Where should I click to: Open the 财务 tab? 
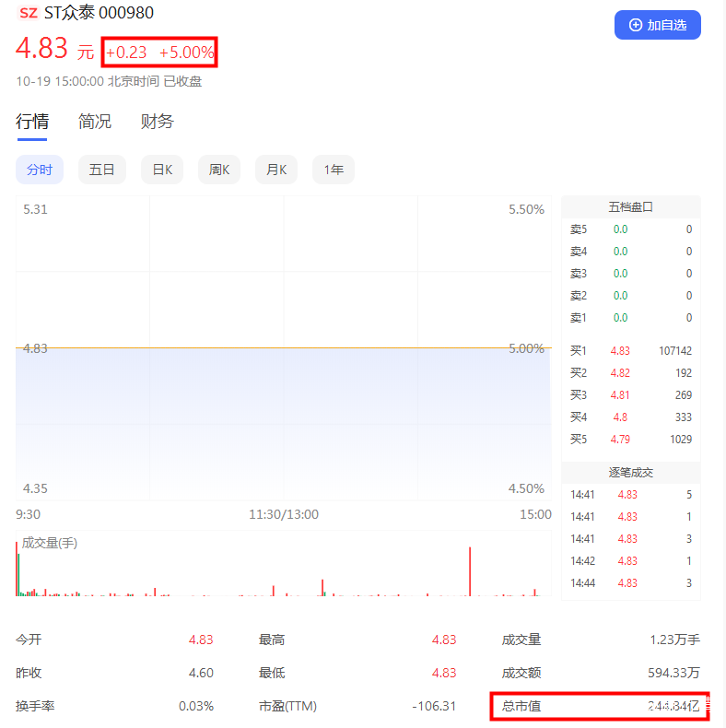(x=157, y=122)
